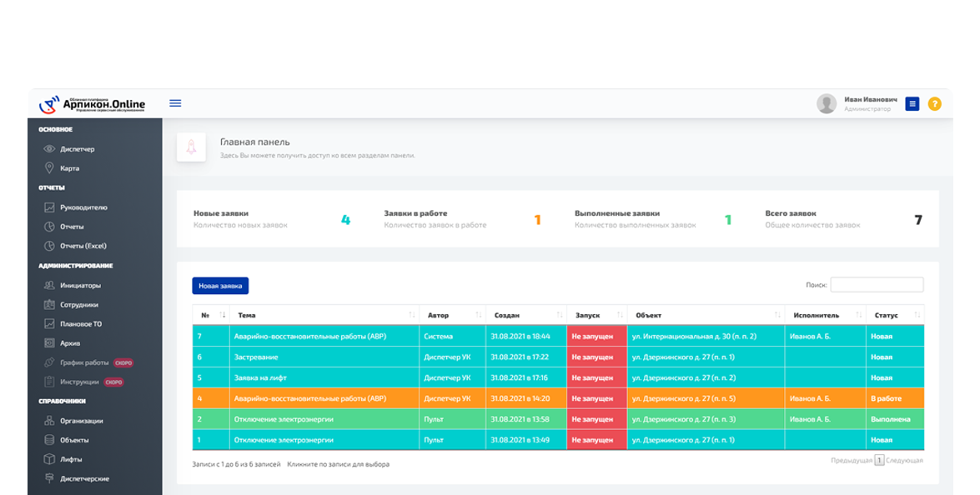Click the Арпикон.Online logo
980x495 pixels.
(x=93, y=104)
